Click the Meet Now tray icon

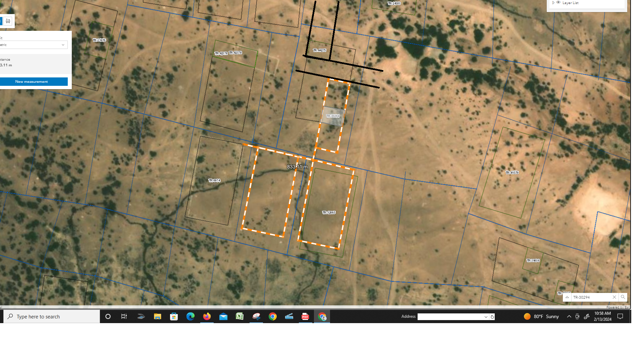tap(577, 316)
